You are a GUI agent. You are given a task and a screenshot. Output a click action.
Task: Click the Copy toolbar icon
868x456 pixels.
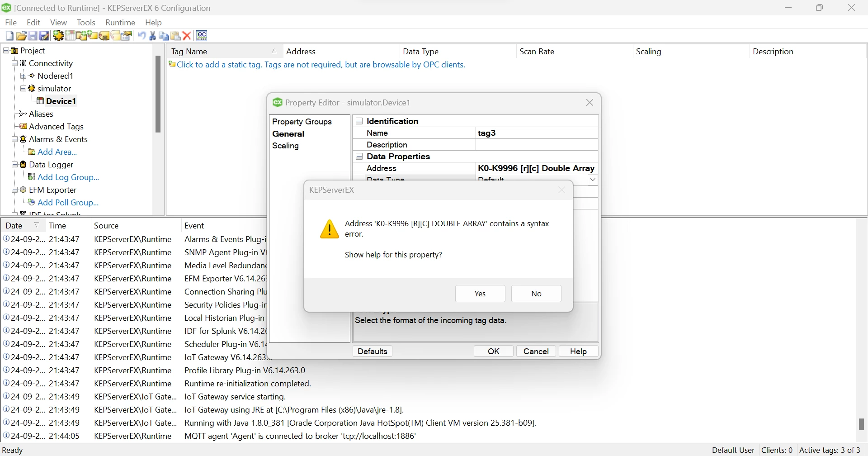(x=165, y=36)
